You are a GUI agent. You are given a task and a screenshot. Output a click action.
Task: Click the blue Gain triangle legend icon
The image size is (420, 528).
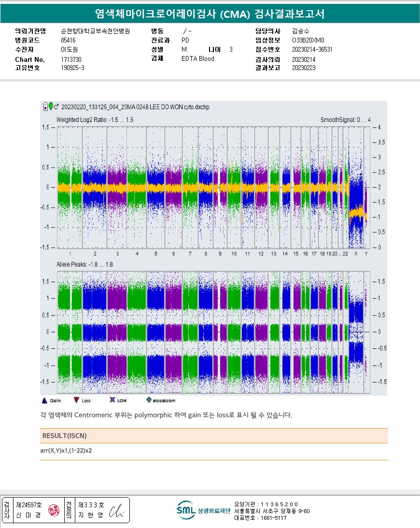pyautogui.click(x=44, y=400)
